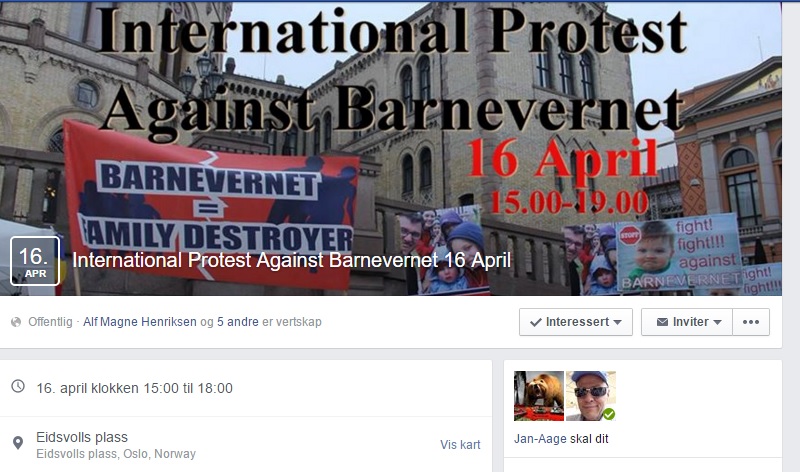Open Vis kart map link
Viewport: 800px width, 472px height.
click(460, 444)
